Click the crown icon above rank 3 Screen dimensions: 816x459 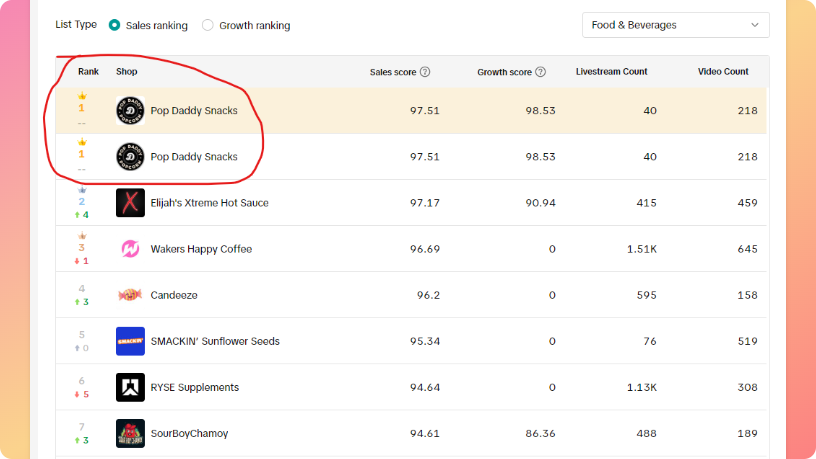(82, 236)
